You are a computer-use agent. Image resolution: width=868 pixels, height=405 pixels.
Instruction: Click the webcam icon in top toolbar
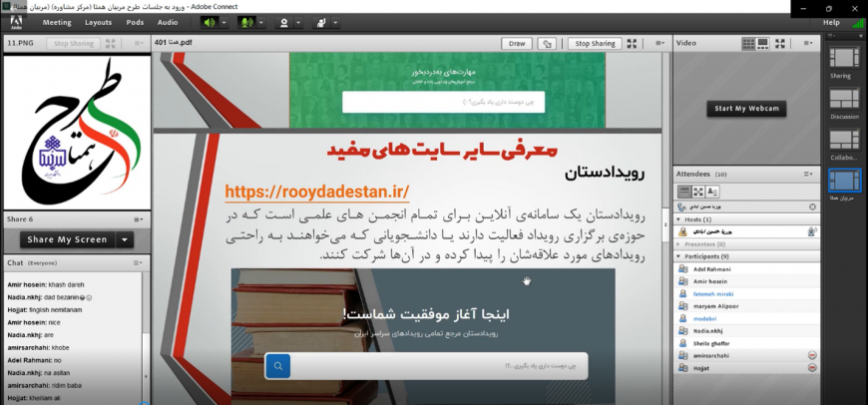(284, 23)
